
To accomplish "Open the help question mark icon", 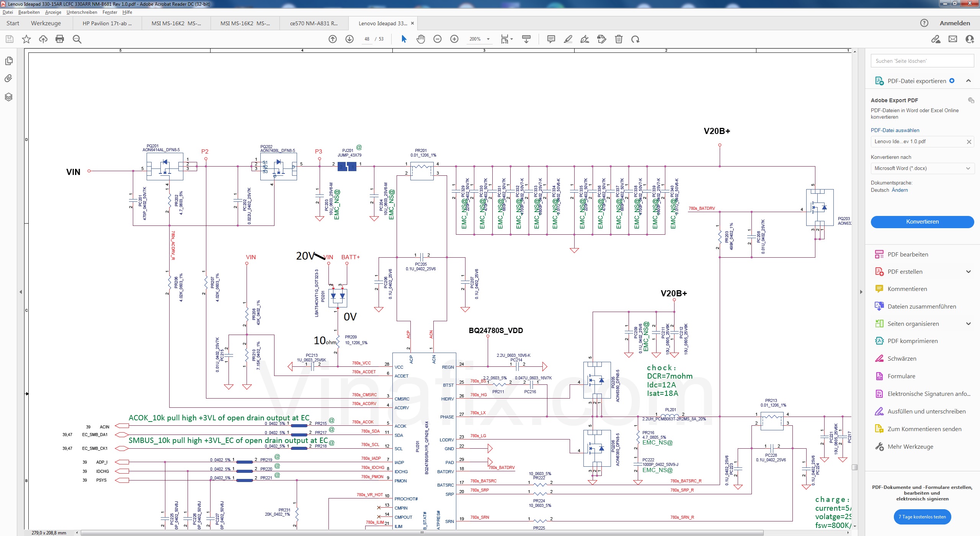I will tap(924, 23).
